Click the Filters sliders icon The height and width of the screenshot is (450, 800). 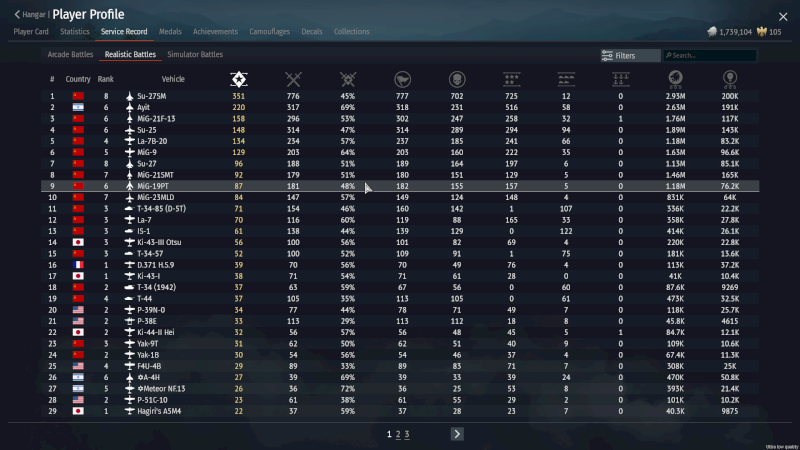pyautogui.click(x=607, y=56)
